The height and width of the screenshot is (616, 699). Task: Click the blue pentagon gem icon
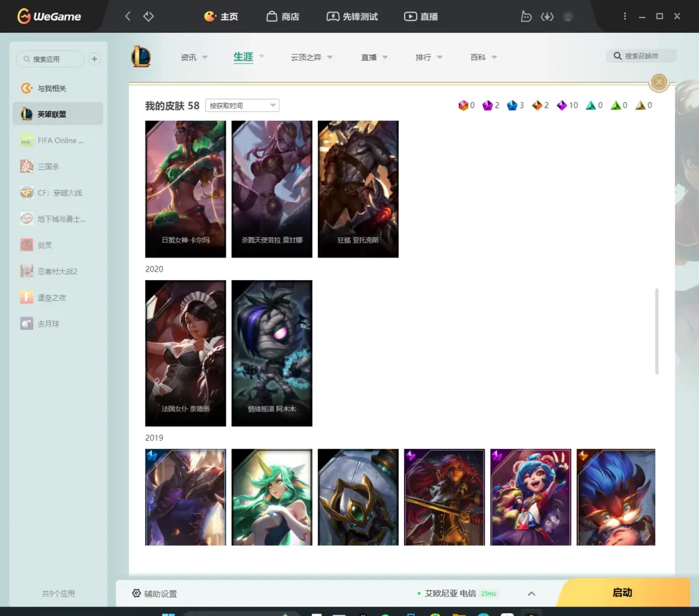pyautogui.click(x=512, y=105)
